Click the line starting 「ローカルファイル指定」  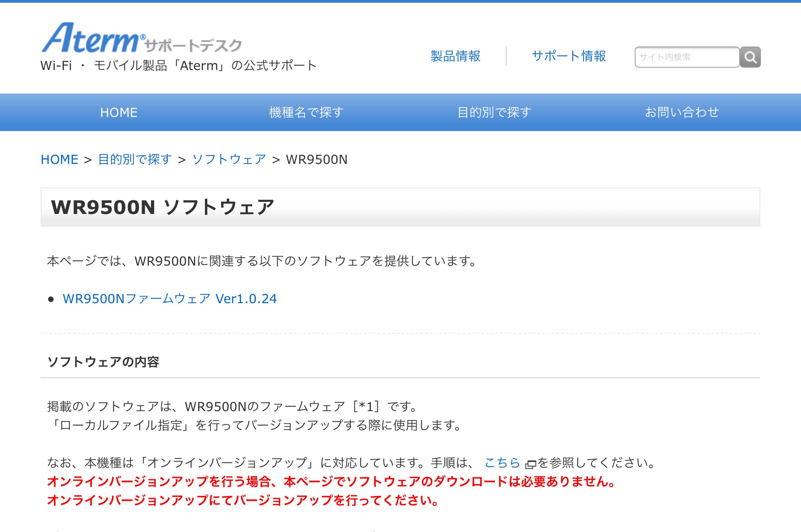pyautogui.click(x=255, y=425)
